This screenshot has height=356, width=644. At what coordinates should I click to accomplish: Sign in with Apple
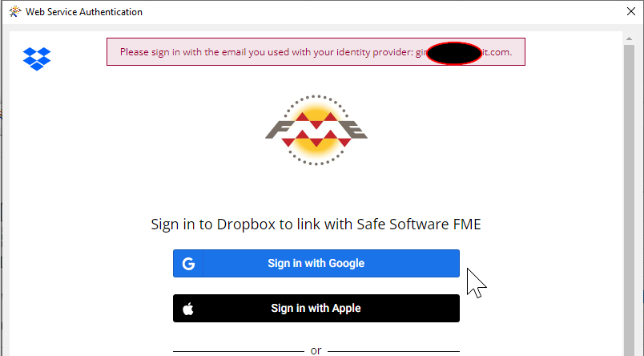(316, 309)
